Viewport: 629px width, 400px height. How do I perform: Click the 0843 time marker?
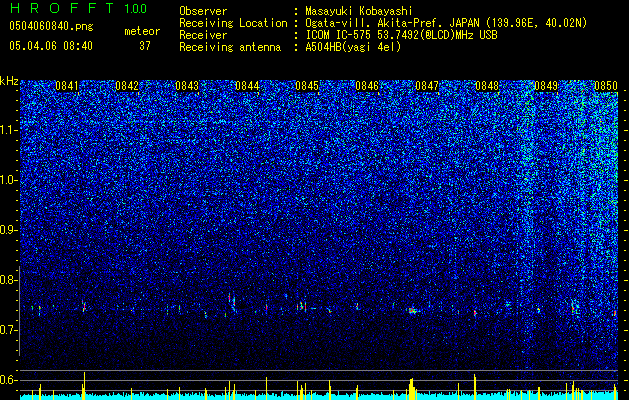click(x=187, y=86)
